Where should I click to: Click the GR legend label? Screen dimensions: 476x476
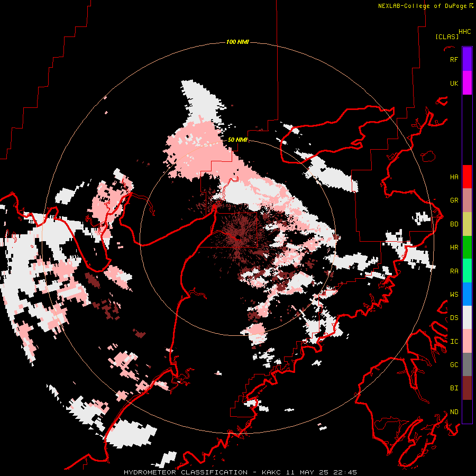(454, 200)
